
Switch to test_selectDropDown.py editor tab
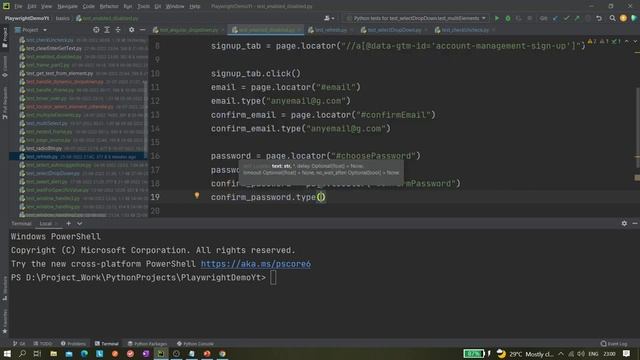click(x=394, y=30)
